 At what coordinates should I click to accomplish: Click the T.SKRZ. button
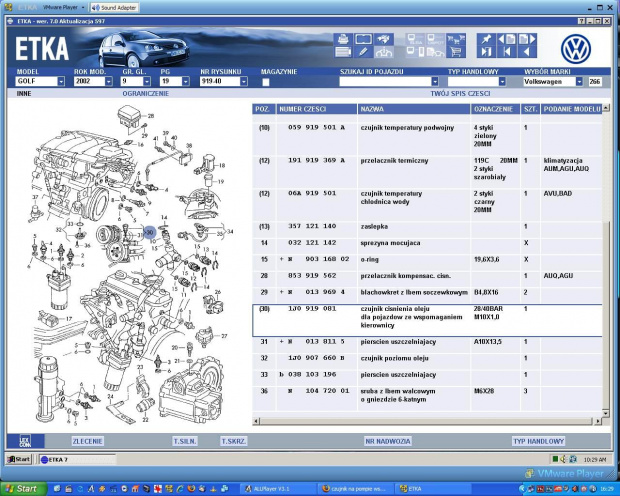tap(234, 441)
